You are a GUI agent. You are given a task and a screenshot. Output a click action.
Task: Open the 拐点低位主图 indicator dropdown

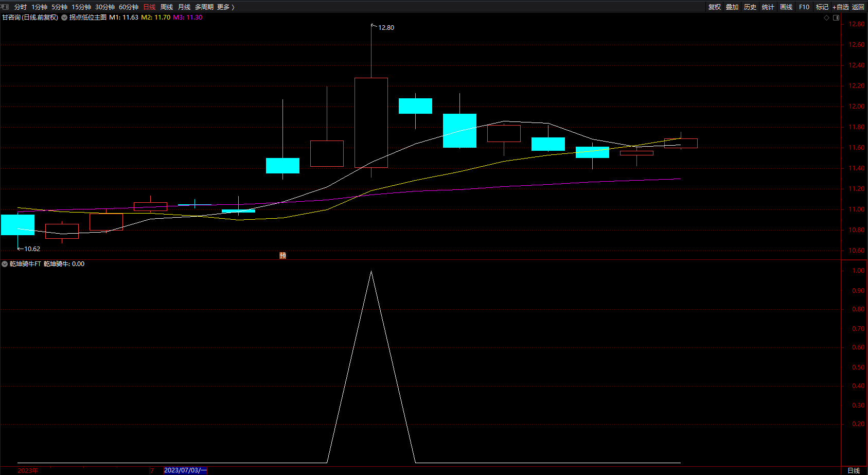[64, 17]
